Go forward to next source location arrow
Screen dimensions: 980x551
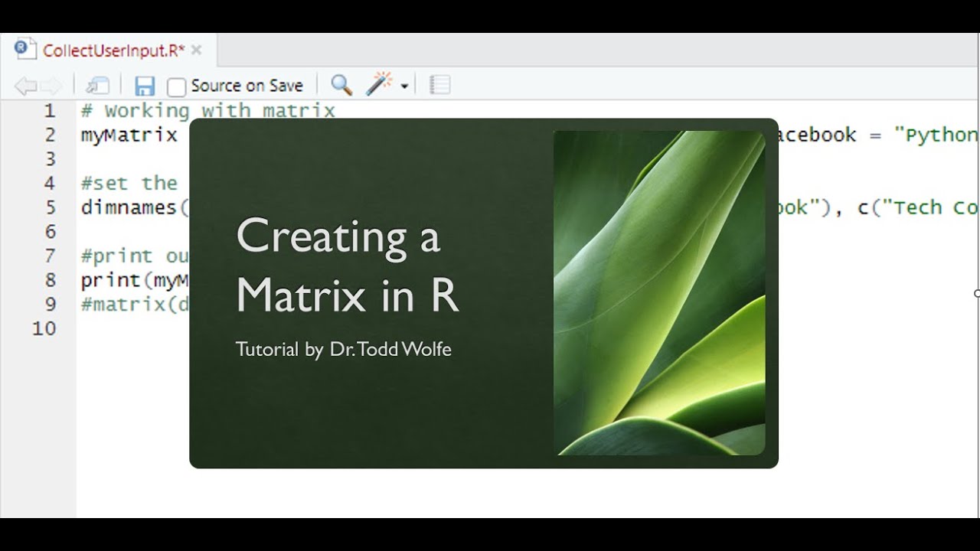[51, 86]
